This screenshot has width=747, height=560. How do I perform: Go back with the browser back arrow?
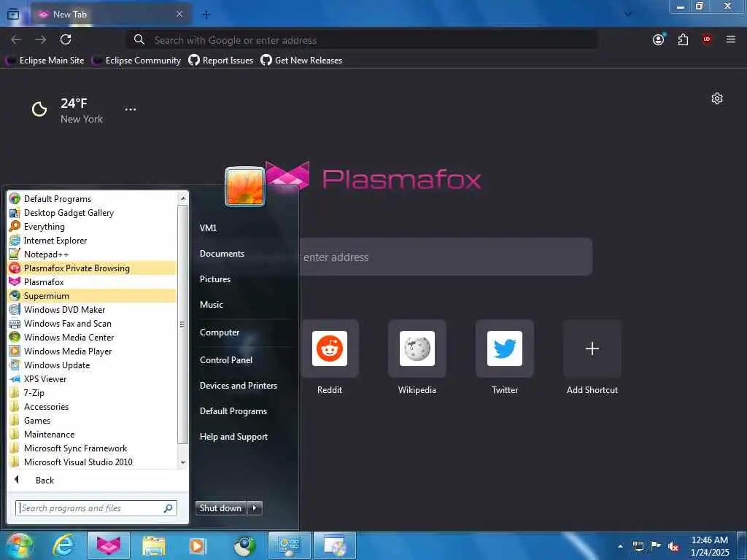pyautogui.click(x=16, y=40)
